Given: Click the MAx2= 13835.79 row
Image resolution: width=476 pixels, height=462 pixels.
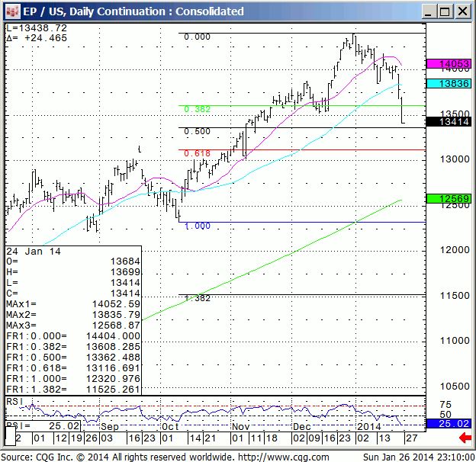Looking at the screenshot, I should [73, 315].
